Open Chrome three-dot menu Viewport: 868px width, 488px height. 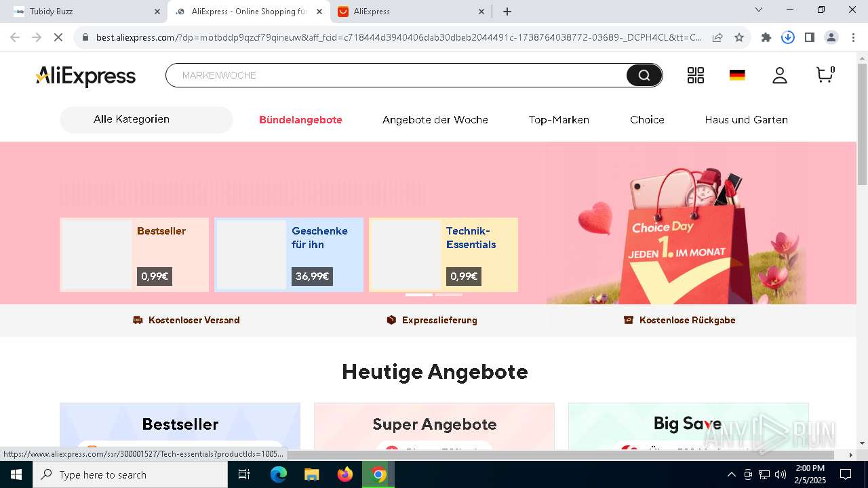click(852, 37)
